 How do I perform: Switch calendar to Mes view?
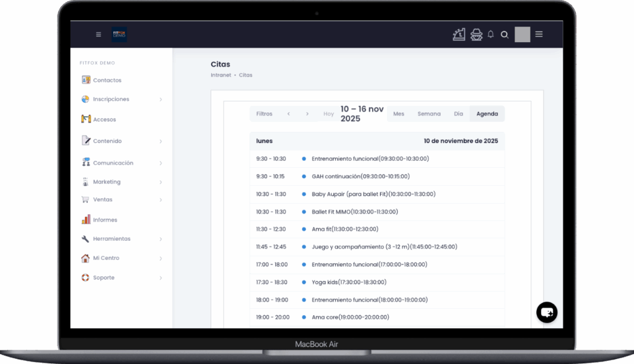399,114
